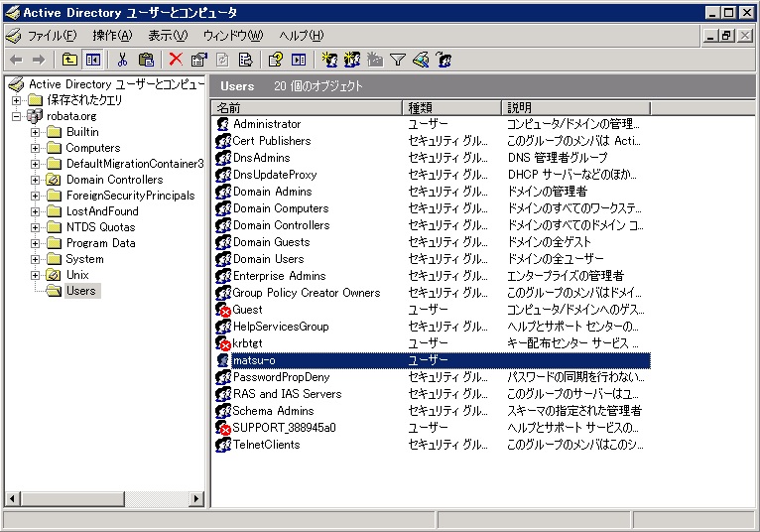This screenshot has width=760, height=532.
Task: Click the Administrator user icon in the list
Action: coord(223,124)
